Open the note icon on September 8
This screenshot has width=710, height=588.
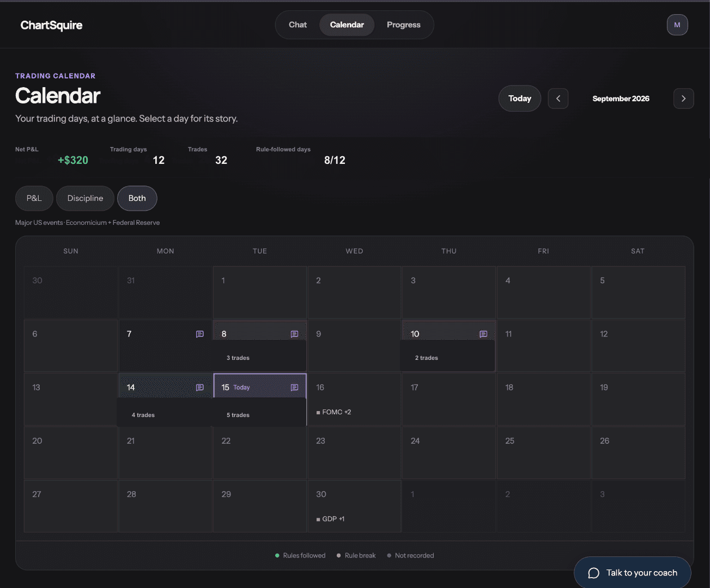click(295, 334)
